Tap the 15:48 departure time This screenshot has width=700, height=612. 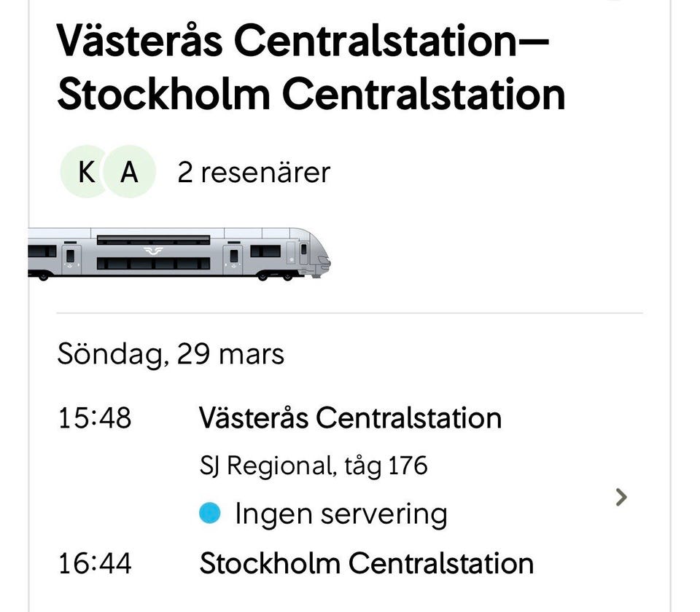pyautogui.click(x=95, y=418)
